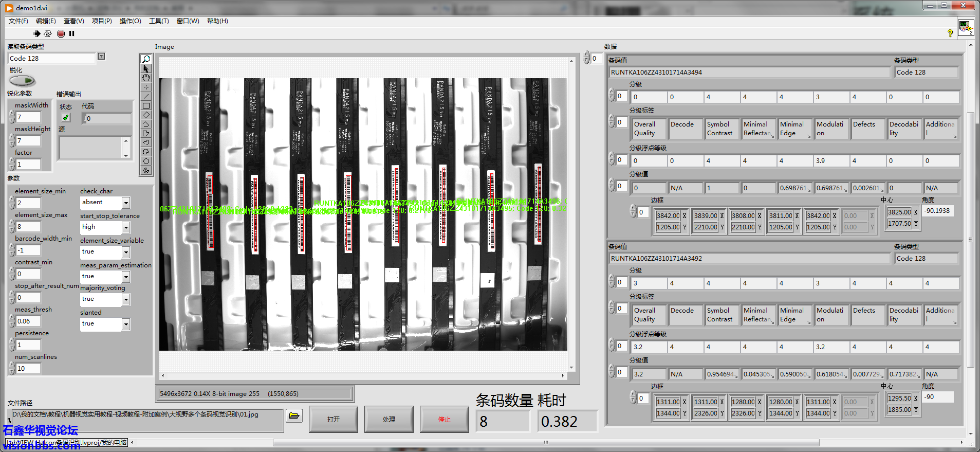
Task: Click the image horizontal scrollbar
Action: pos(363,375)
